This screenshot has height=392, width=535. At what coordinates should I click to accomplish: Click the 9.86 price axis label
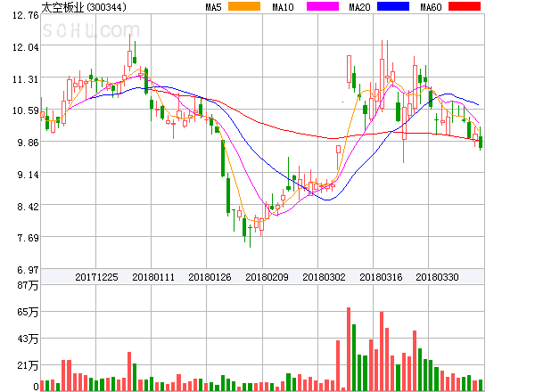pos(28,143)
